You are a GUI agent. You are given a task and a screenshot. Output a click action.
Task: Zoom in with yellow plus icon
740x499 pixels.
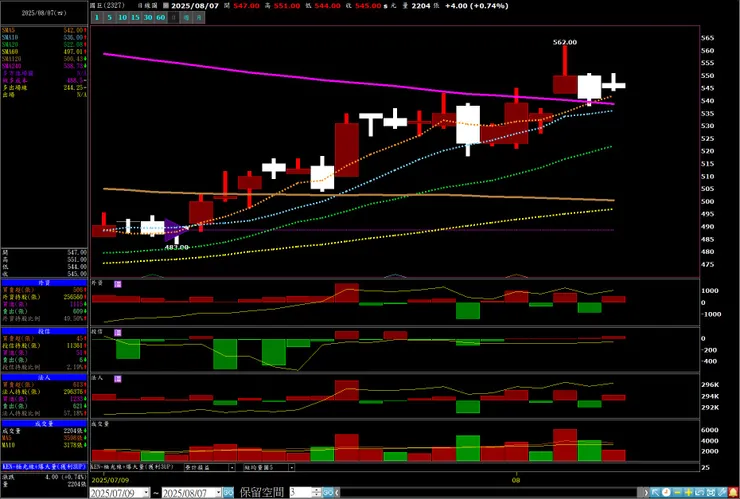coord(689,493)
